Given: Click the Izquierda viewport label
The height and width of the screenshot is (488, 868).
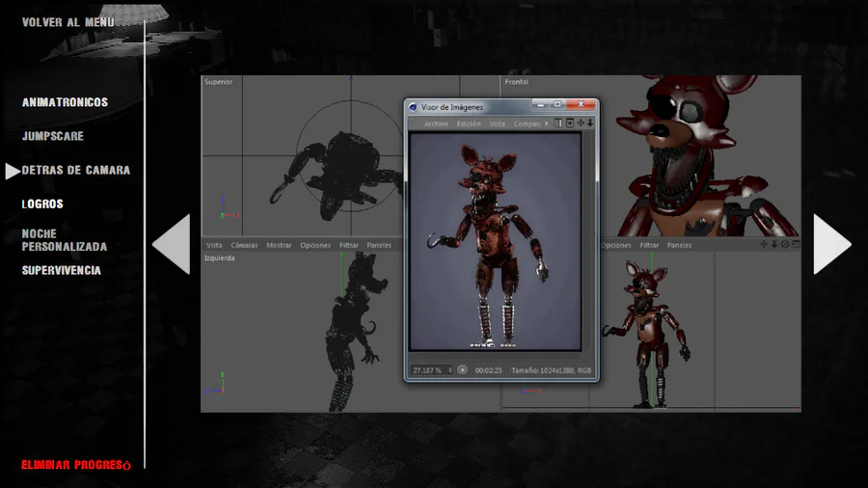Looking at the screenshot, I should (219, 258).
